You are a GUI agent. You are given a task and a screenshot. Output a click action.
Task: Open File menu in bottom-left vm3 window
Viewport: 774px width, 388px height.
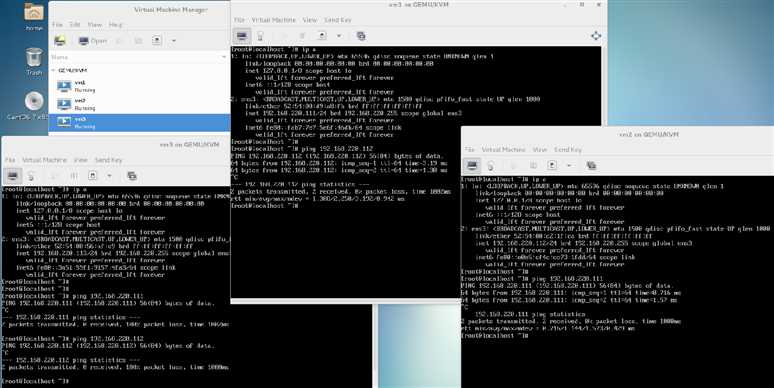pos(10,160)
